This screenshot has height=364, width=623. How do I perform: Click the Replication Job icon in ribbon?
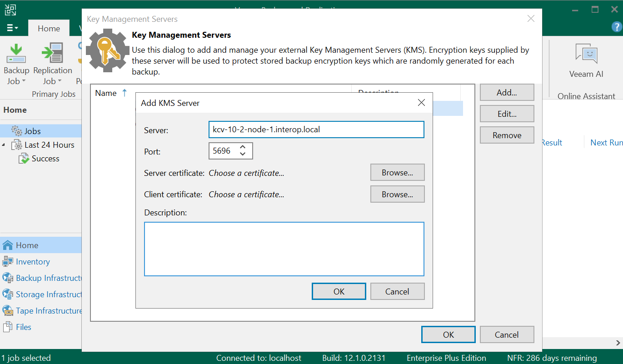(52, 53)
